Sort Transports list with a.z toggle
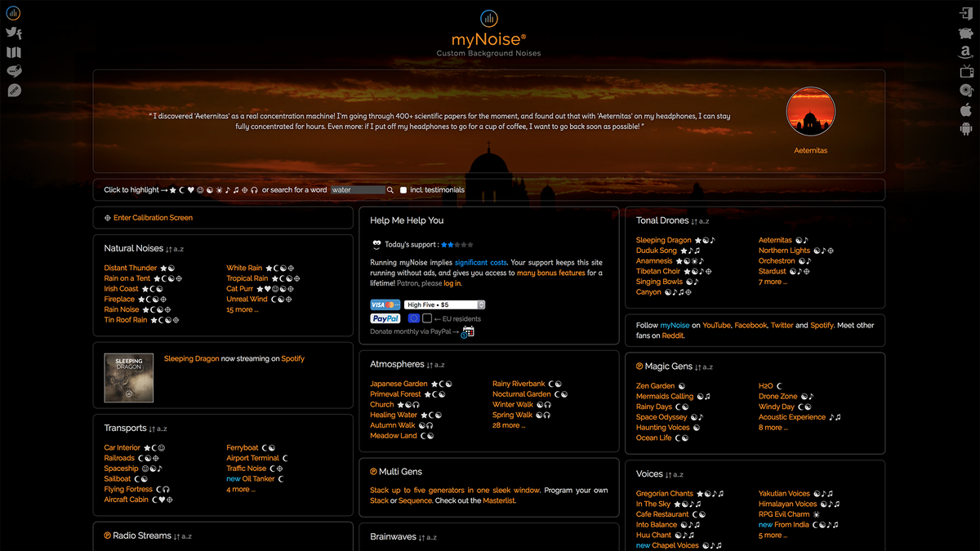The height and width of the screenshot is (551, 980). [159, 429]
